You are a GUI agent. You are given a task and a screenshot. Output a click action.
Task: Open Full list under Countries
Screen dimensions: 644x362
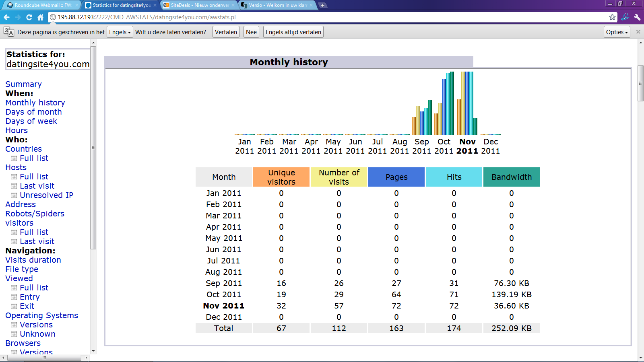34,158
